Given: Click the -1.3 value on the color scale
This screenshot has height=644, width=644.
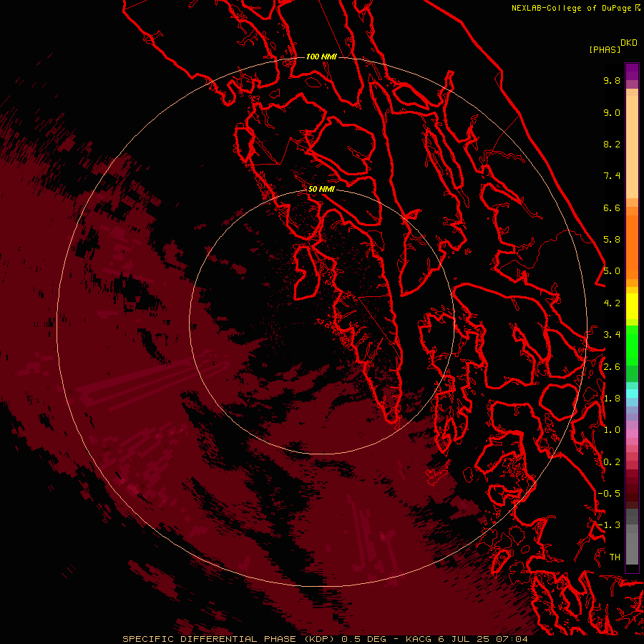Looking at the screenshot, I should click(609, 525).
